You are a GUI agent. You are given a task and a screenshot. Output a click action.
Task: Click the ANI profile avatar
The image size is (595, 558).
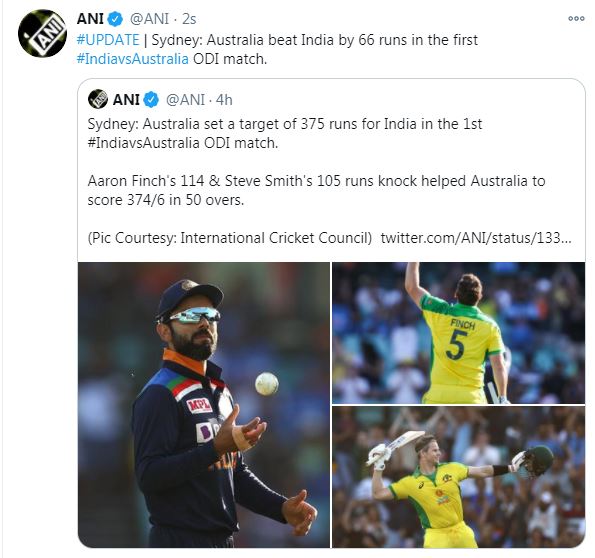point(42,34)
